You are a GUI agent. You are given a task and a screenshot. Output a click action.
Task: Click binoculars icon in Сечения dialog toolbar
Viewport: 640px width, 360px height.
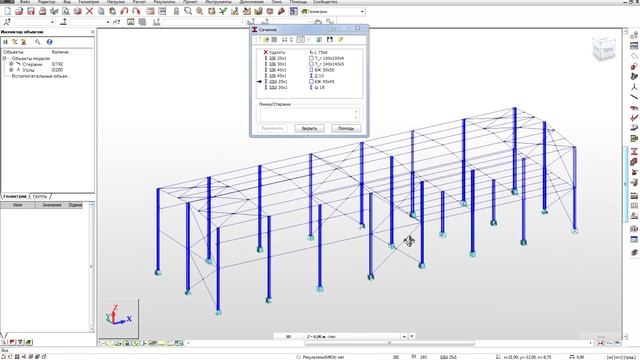pyautogui.click(x=329, y=40)
